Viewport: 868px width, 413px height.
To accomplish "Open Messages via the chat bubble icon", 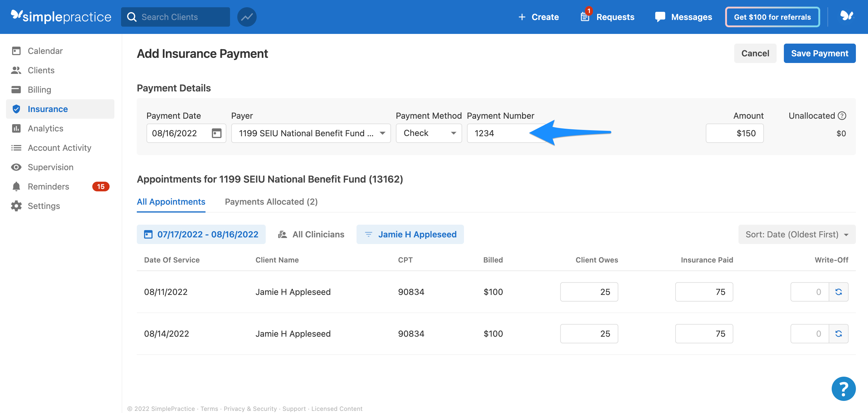I will pyautogui.click(x=660, y=17).
